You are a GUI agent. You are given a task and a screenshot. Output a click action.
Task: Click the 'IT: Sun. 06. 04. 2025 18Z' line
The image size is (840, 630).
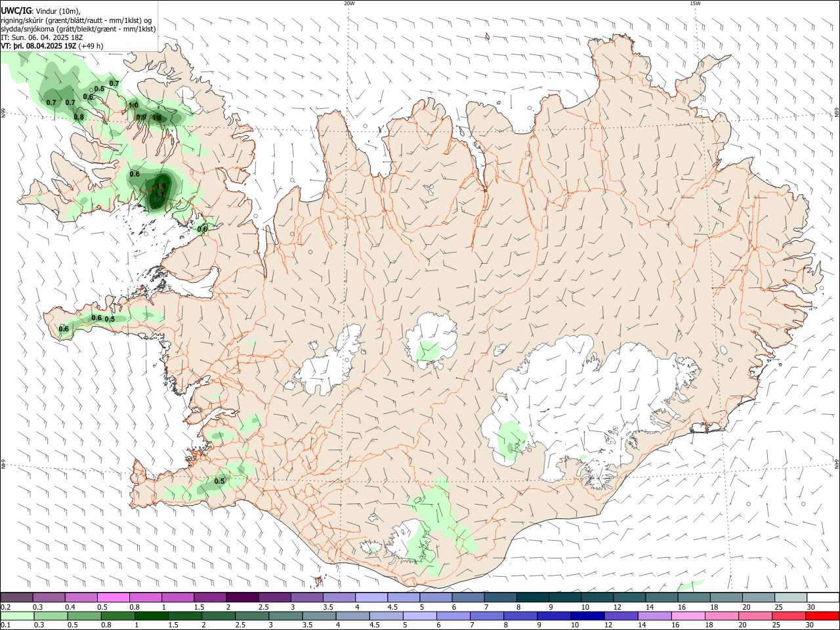41,37
